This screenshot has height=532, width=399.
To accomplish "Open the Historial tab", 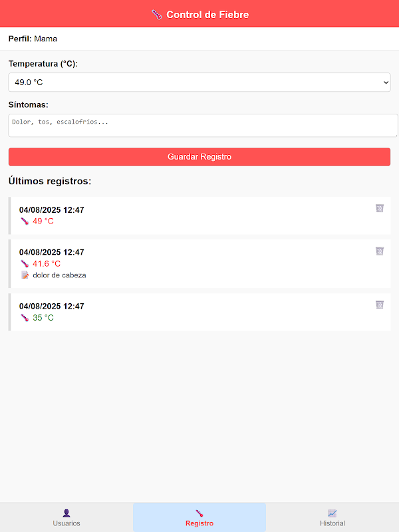I will [332, 517].
